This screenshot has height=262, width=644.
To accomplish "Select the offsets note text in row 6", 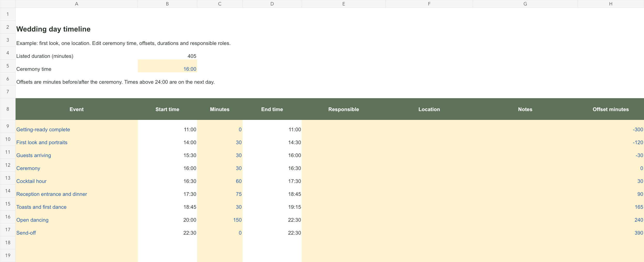I will tap(115, 82).
